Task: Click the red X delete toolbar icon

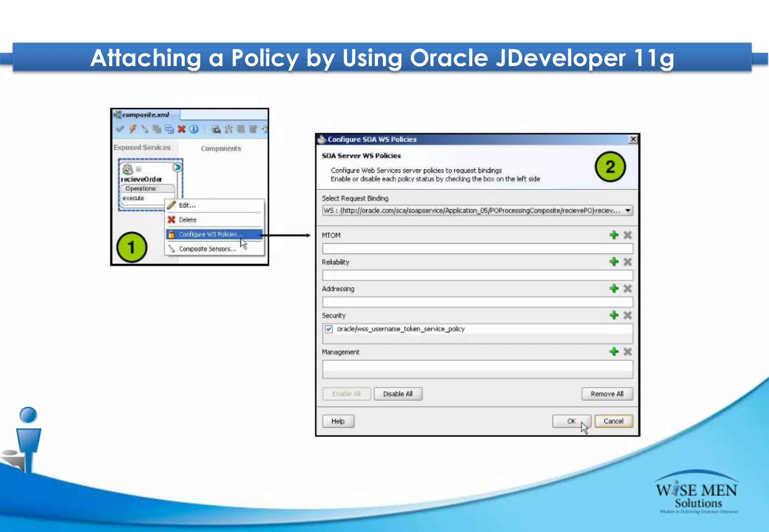Action: (x=181, y=129)
